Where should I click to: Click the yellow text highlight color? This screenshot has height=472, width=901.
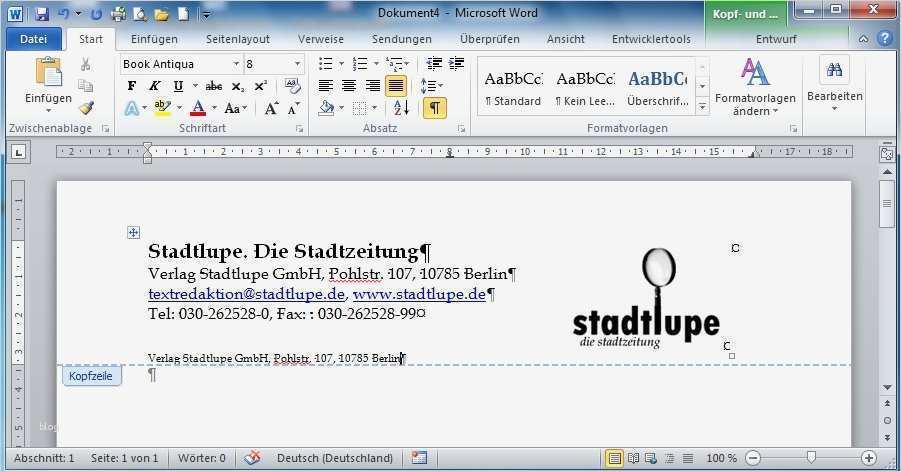[163, 108]
